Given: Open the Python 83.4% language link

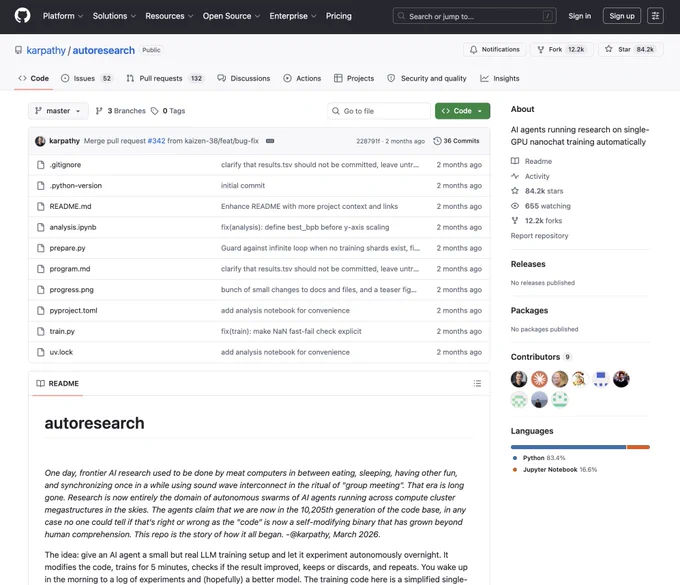Looking at the screenshot, I should pyautogui.click(x=539, y=458).
